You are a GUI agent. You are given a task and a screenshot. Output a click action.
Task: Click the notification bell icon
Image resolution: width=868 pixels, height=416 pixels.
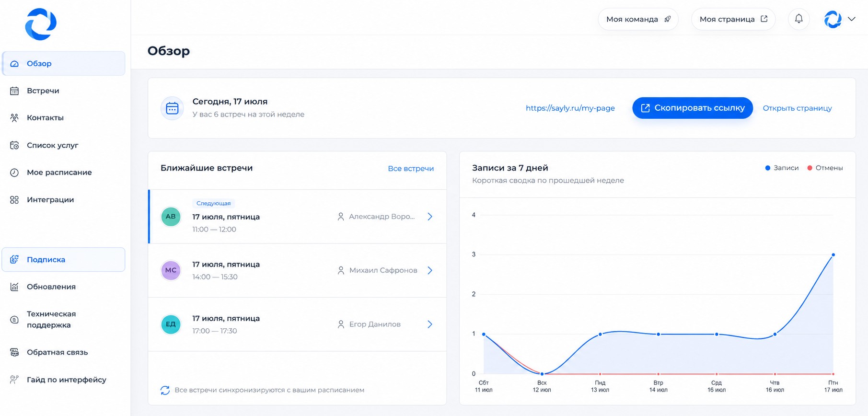799,19
